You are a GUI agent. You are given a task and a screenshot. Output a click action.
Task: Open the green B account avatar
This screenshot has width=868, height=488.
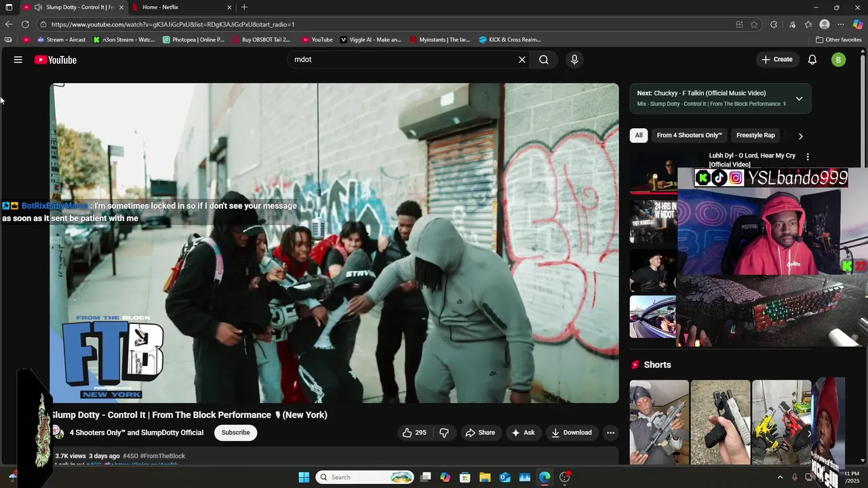point(839,60)
